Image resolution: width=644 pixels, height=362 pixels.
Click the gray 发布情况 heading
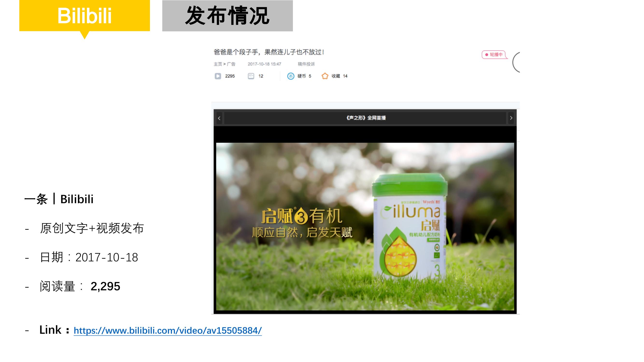(227, 16)
